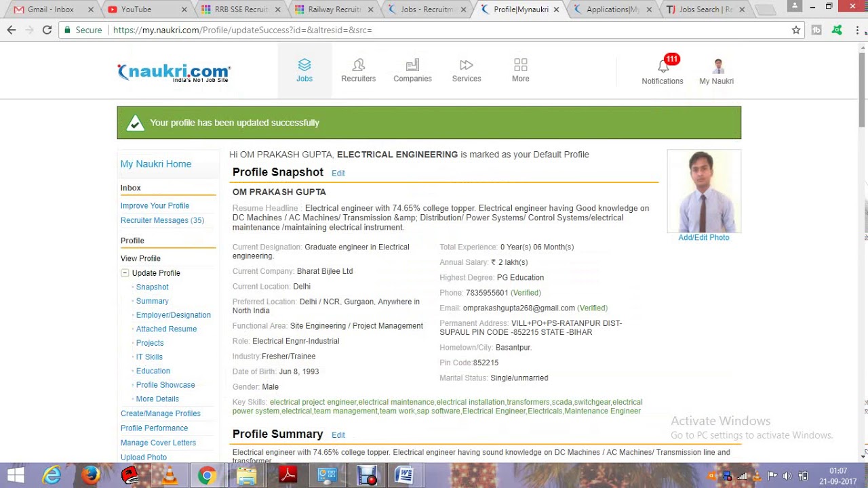Open Improve Your Profile link
868x488 pixels.
pos(155,205)
